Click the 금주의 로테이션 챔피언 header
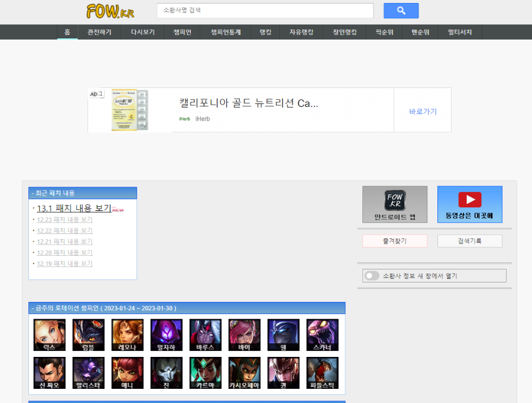This screenshot has height=403, width=532. click(x=187, y=308)
